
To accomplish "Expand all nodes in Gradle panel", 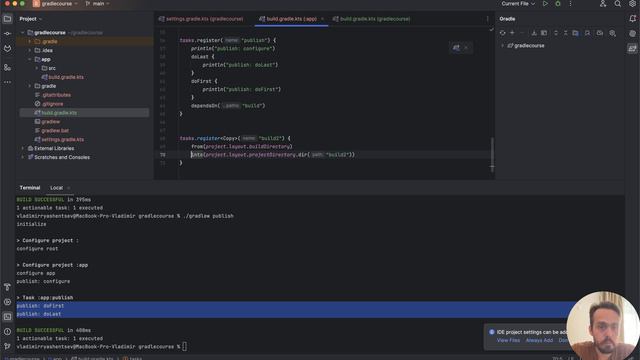I will [x=556, y=33].
